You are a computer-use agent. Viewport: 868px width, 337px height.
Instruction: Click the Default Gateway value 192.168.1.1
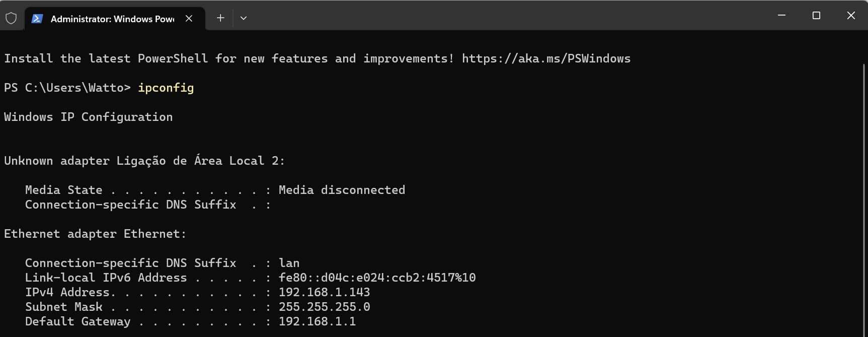[x=317, y=321]
